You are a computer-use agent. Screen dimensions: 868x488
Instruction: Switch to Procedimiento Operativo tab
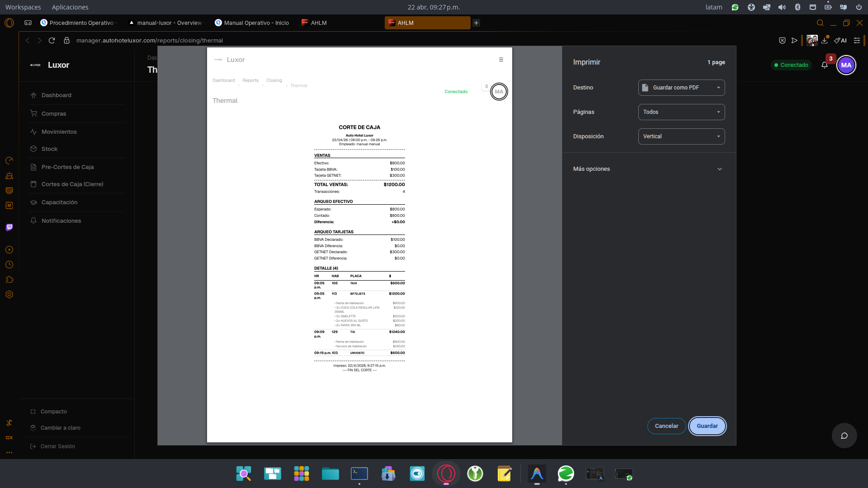pyautogui.click(x=78, y=23)
